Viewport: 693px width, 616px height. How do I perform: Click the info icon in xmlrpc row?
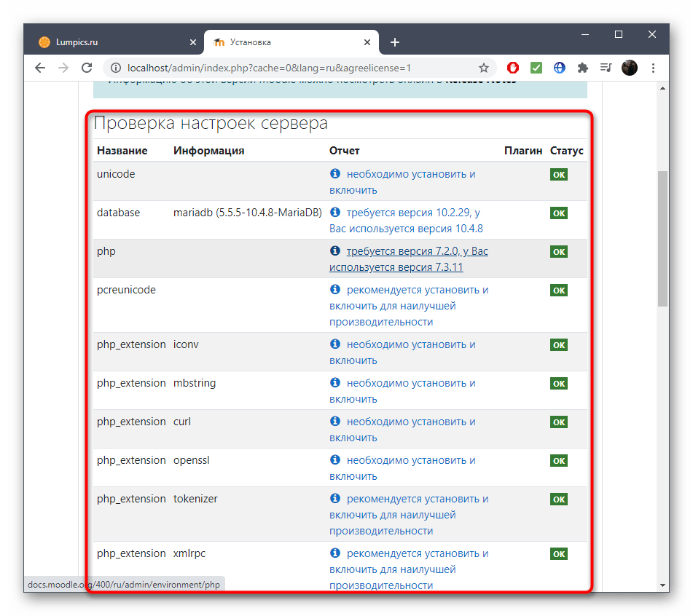coord(335,553)
